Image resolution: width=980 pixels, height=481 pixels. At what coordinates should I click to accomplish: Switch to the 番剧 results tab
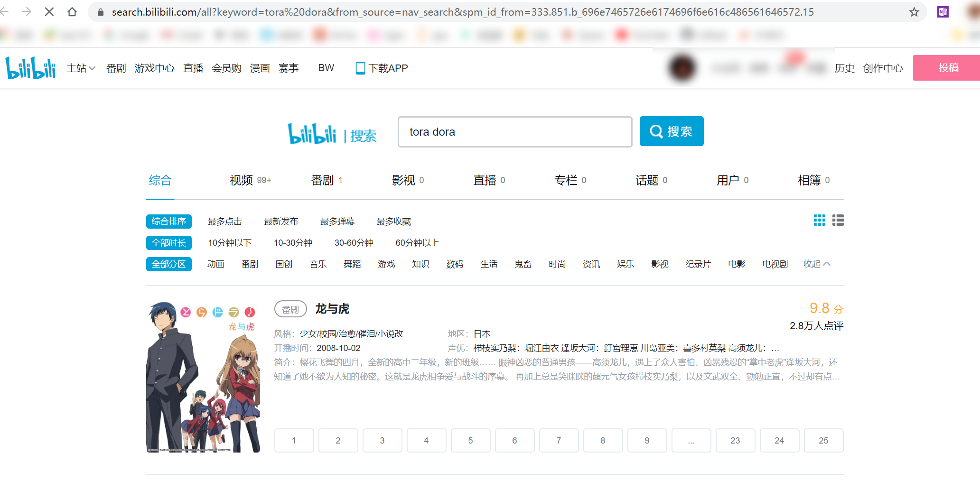pyautogui.click(x=327, y=180)
